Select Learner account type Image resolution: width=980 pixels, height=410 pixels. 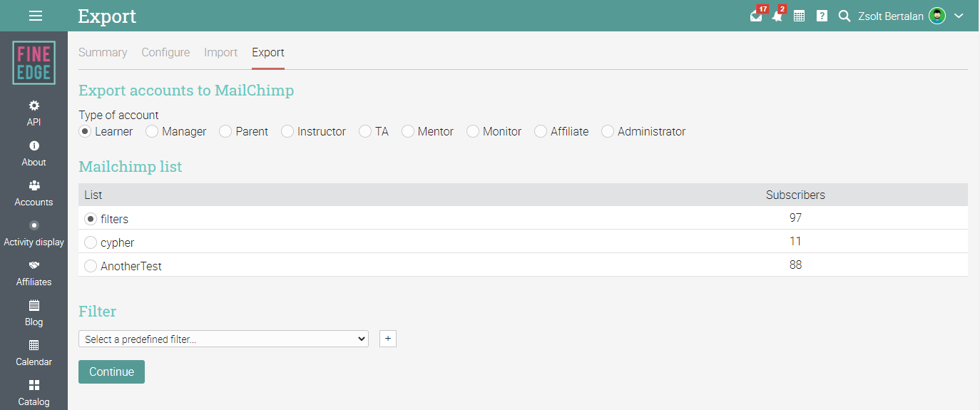[x=85, y=131]
